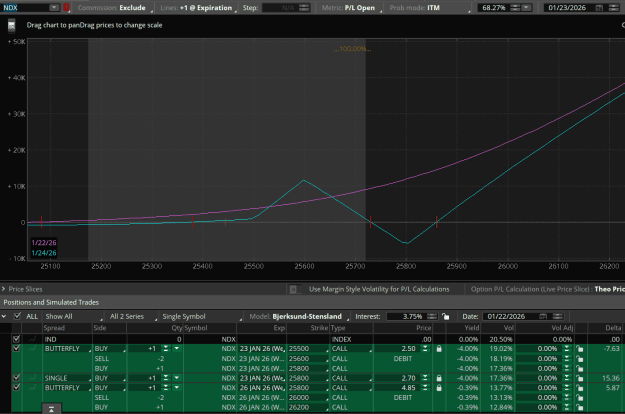Toggle the ALL positions checkbox
Image resolution: width=625 pixels, height=414 pixels.
(17, 316)
